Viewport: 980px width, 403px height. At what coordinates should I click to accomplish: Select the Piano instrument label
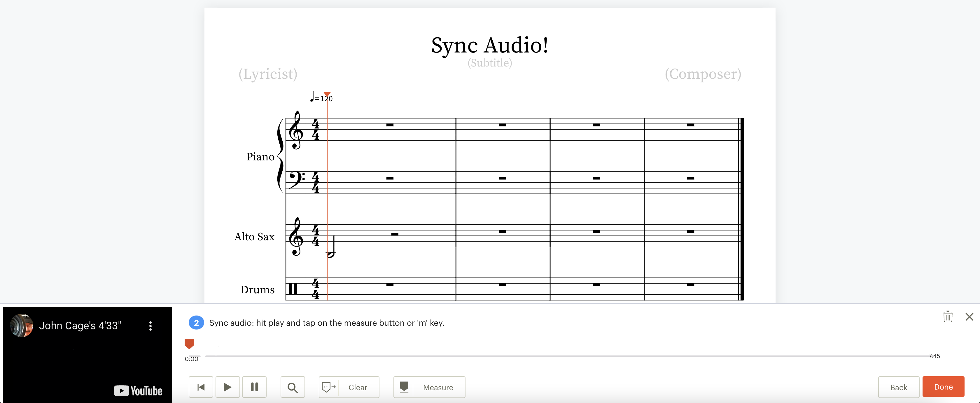260,157
